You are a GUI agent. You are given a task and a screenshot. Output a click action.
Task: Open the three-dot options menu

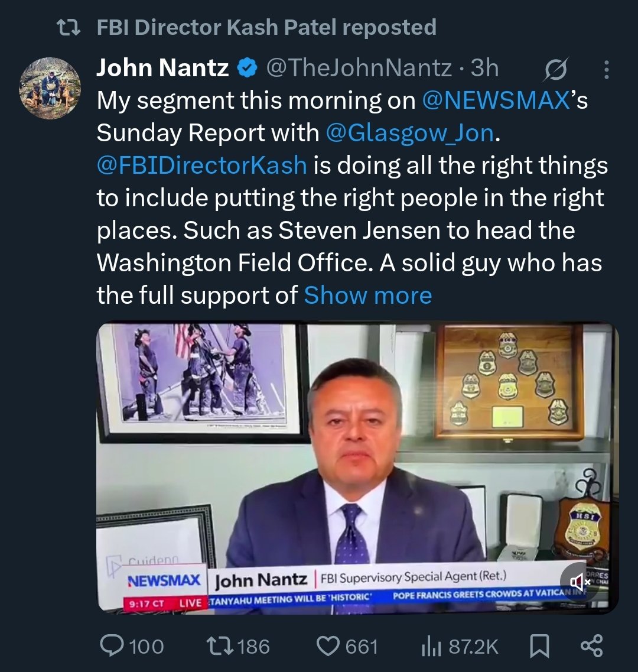607,69
